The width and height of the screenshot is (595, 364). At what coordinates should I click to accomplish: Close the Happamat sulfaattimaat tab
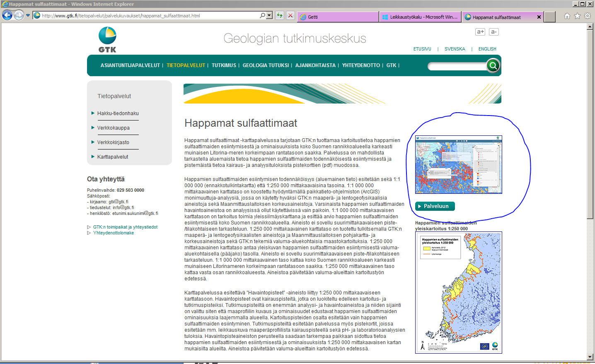(539, 17)
